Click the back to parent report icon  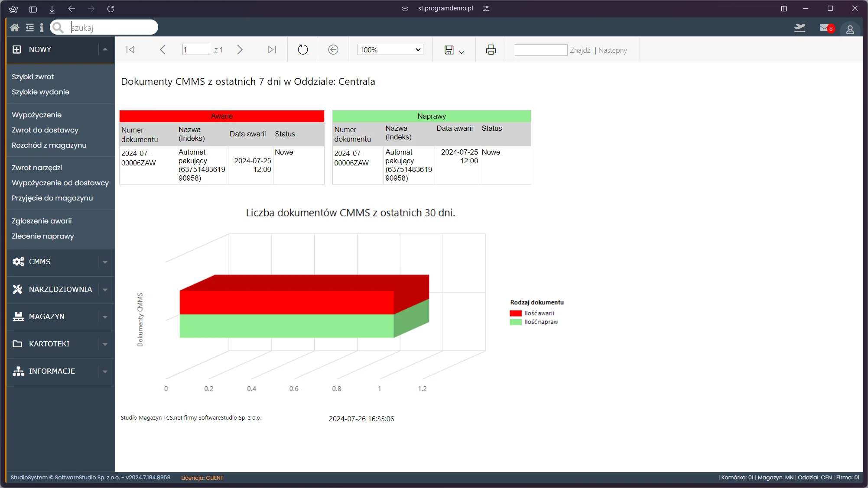(x=333, y=50)
